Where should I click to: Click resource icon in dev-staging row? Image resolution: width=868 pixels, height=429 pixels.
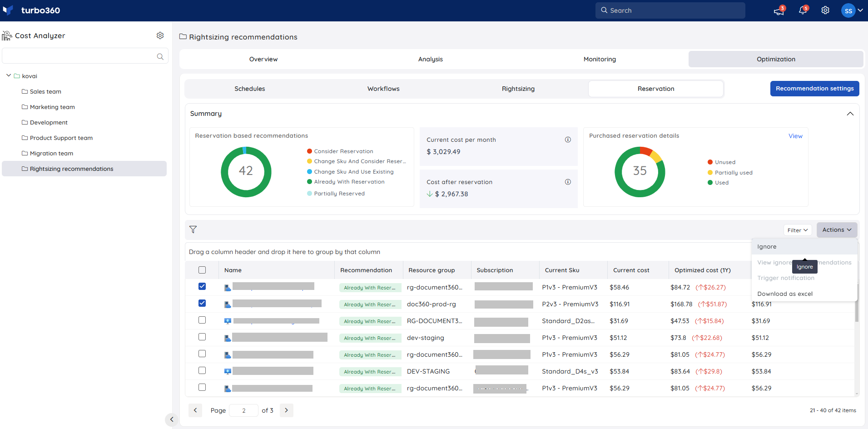[228, 338]
